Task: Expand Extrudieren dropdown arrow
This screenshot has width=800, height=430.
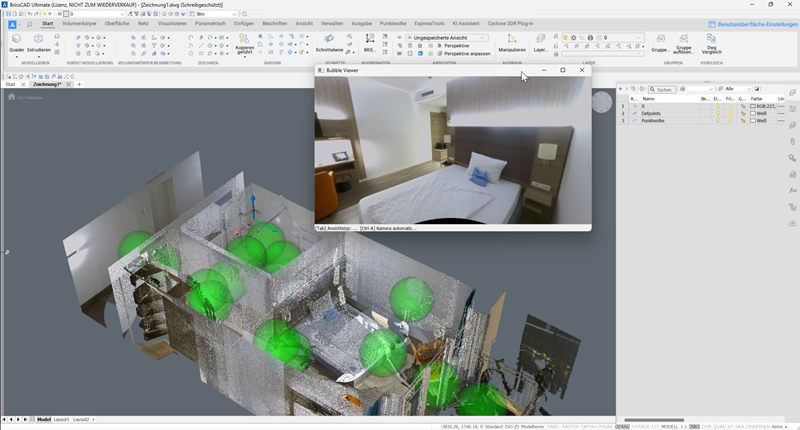Action: point(39,56)
